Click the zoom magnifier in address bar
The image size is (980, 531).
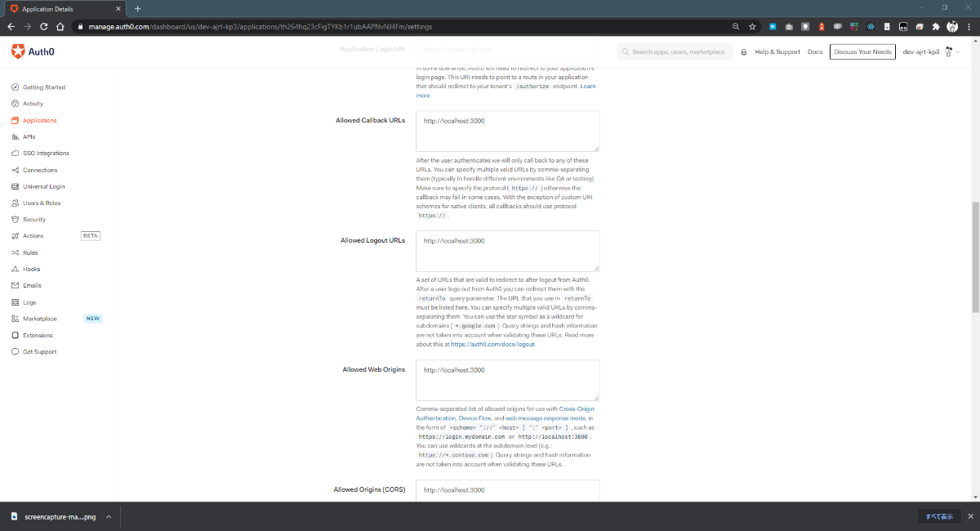[x=736, y=26]
